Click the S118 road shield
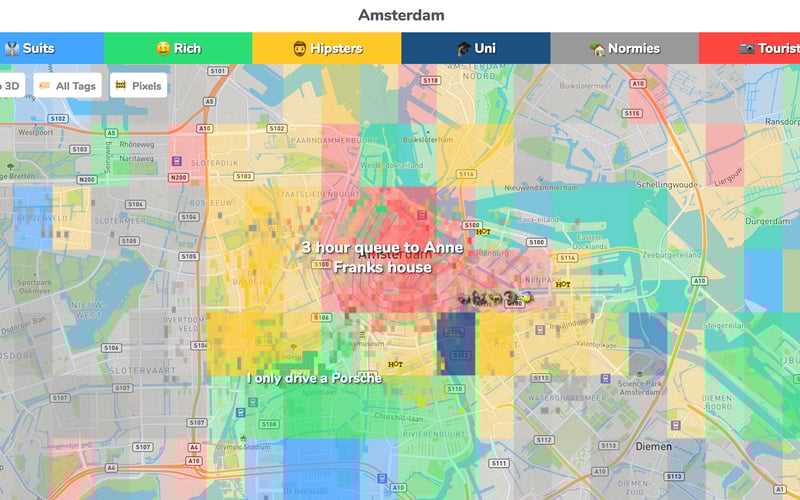Viewport: 800px width, 500px height. [x=430, y=80]
